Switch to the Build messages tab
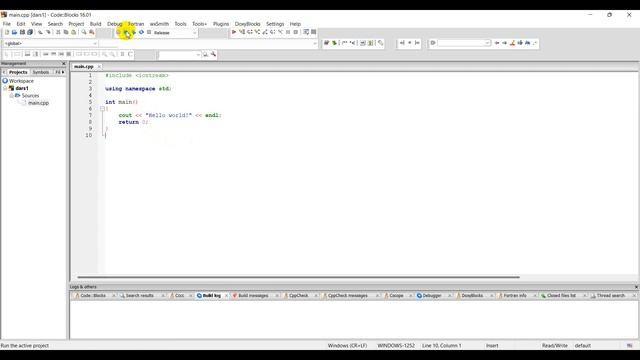The height and width of the screenshot is (360, 640). click(x=253, y=296)
